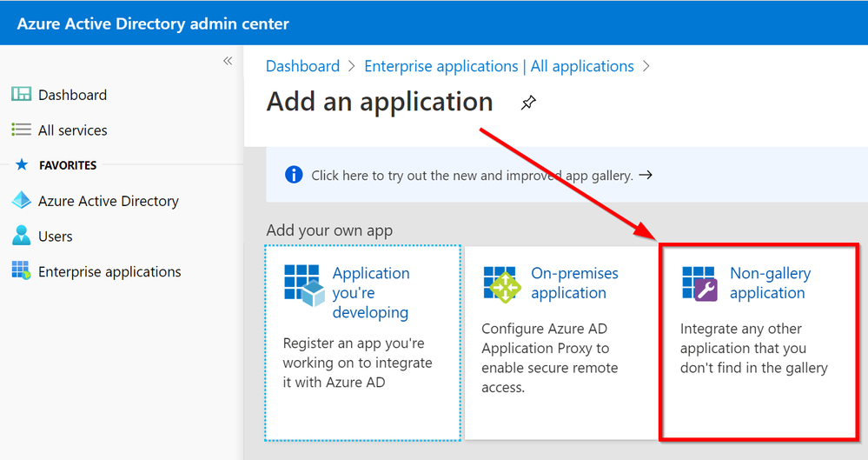This screenshot has height=460, width=868.
Task: Click the arrow after app gallery text
Action: click(646, 175)
